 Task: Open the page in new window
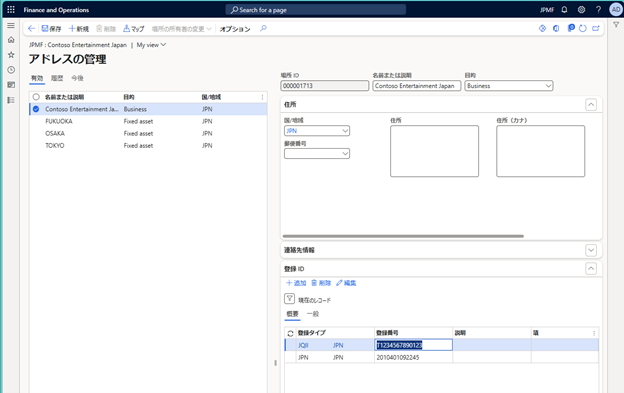[596, 28]
